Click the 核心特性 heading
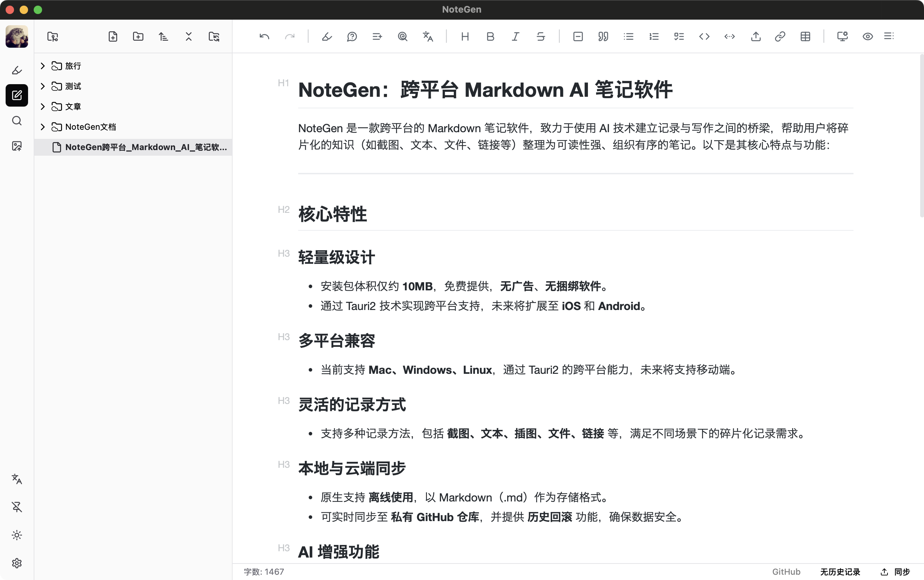The height and width of the screenshot is (580, 924). point(333,214)
